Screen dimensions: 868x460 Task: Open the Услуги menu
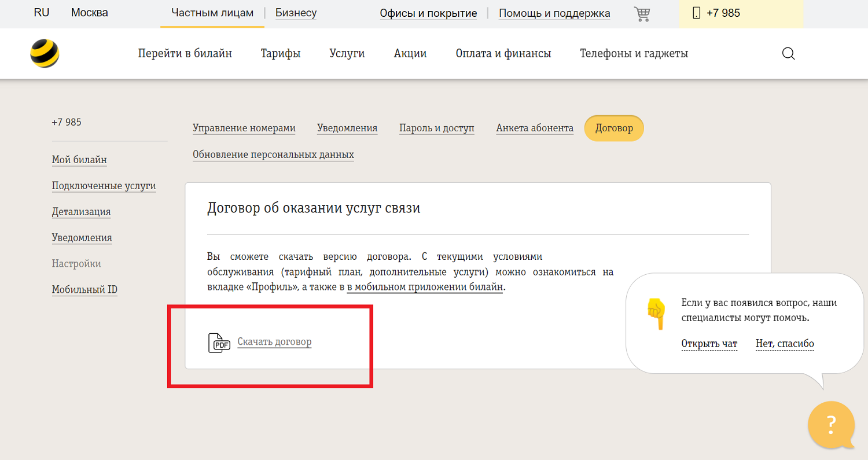347,54
